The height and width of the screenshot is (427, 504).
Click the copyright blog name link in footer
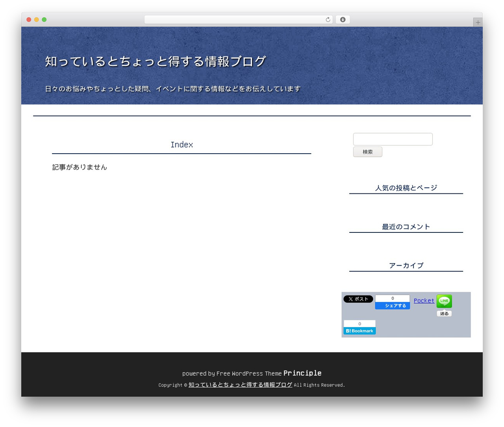pyautogui.click(x=240, y=385)
